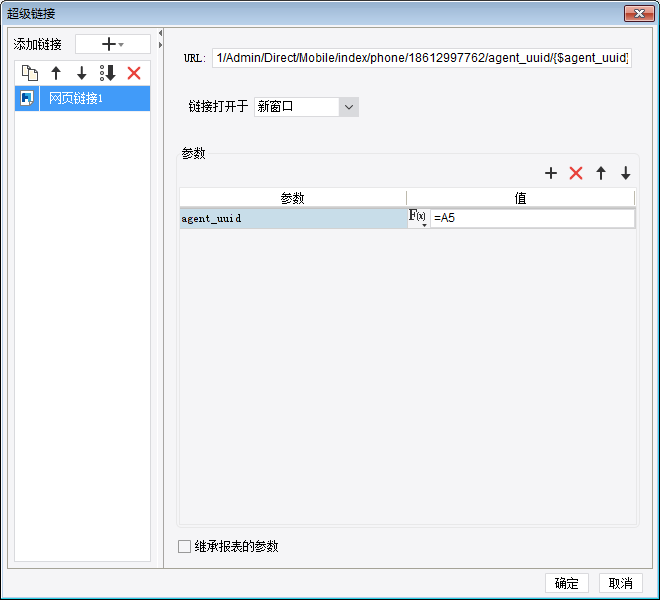Screen dimensions: 660x600
Task: Remove the parameter with the red X icon
Action: pyautogui.click(x=576, y=173)
